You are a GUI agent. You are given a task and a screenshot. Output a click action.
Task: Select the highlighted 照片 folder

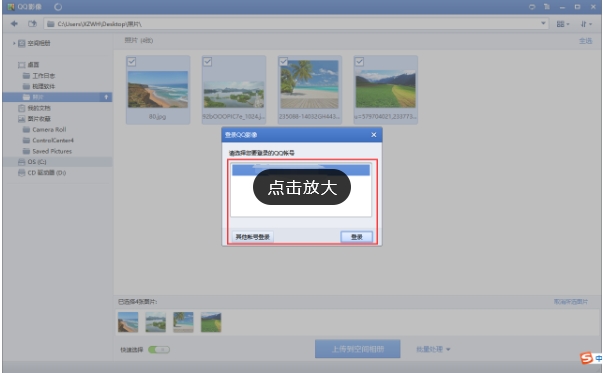57,97
